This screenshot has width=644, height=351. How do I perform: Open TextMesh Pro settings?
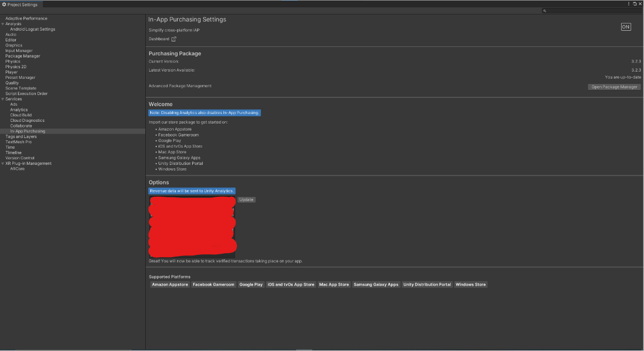click(18, 142)
